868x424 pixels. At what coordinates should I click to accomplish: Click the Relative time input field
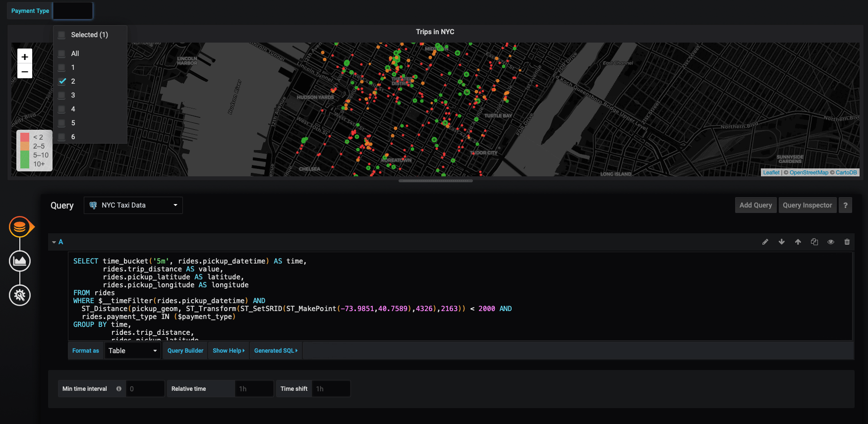tap(254, 389)
